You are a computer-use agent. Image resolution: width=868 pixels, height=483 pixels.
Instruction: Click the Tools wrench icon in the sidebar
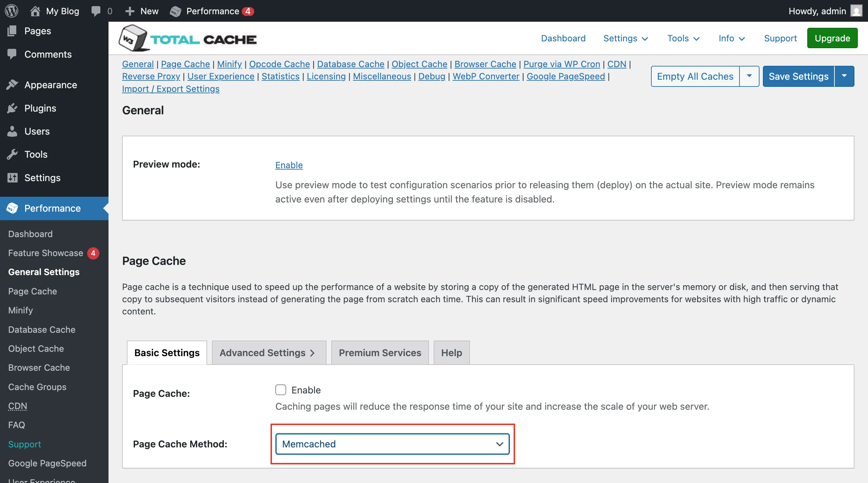[12, 154]
